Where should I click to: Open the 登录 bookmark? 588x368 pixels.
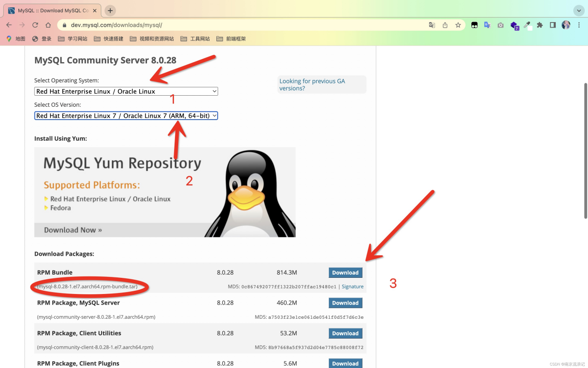click(x=42, y=39)
